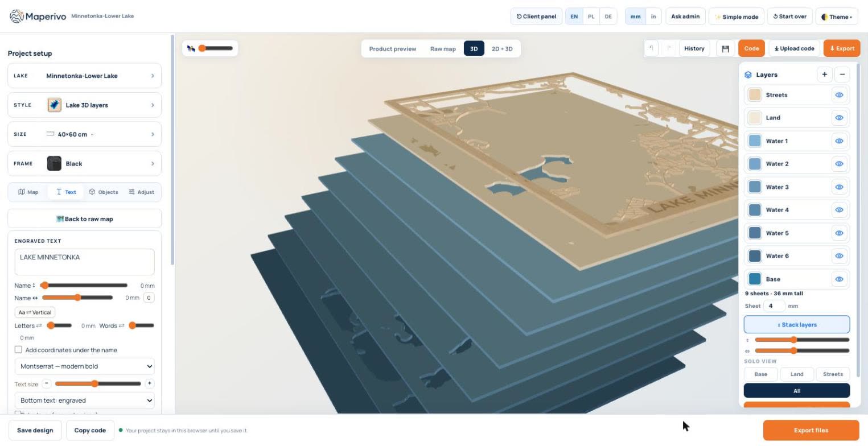Hide the Water 6 layer
The width and height of the screenshot is (868, 446).
tap(839, 256)
